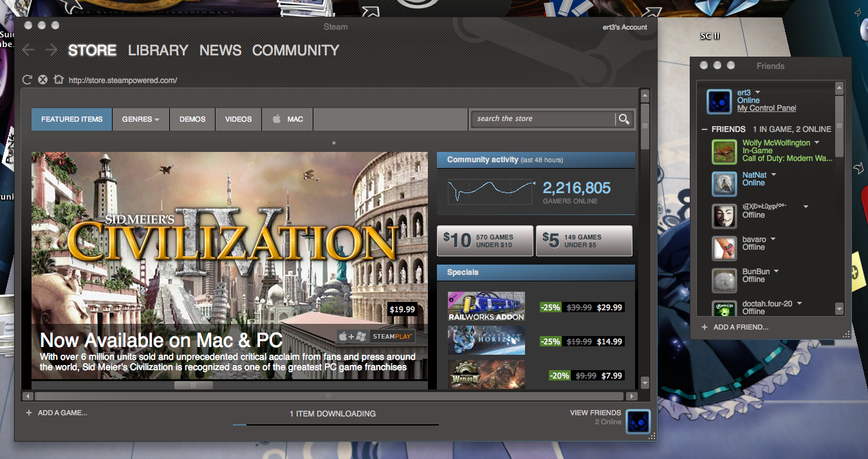This screenshot has width=868, height=459.
Task: Click doctah.four-20's avatar
Action: point(724,308)
